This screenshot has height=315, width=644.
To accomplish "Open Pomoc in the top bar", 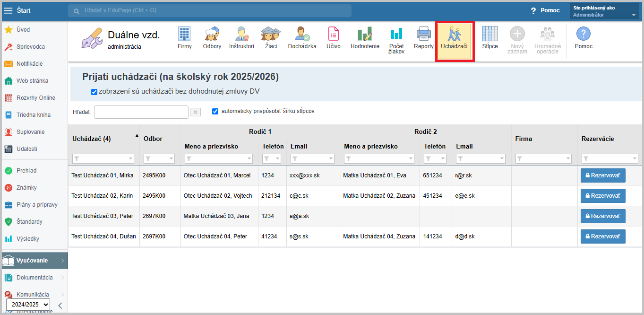I will point(545,10).
